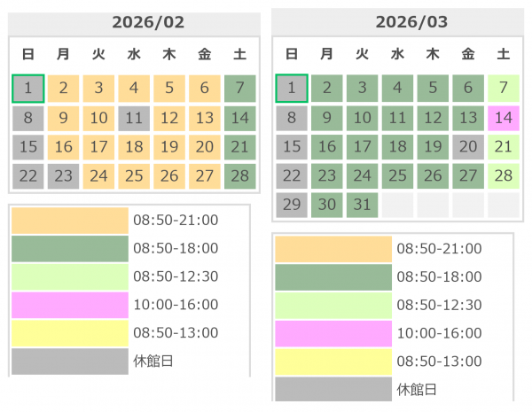This screenshot has width=532, height=412.
Task: Click the 土 column header in the February calendar
Action: (239, 55)
